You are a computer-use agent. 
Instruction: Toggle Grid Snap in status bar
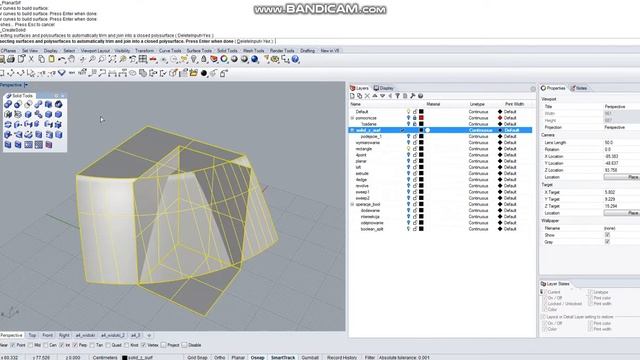(x=197, y=358)
